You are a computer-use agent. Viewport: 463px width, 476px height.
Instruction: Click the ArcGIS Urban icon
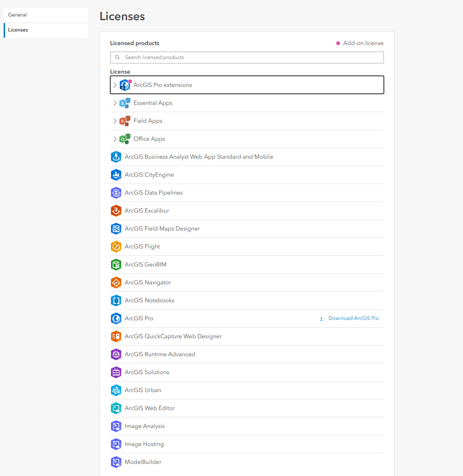pos(116,390)
